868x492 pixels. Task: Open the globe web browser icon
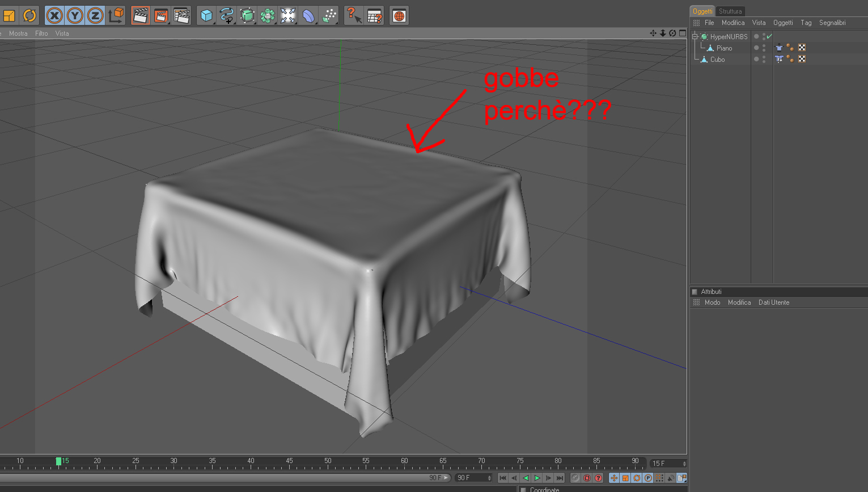click(399, 15)
